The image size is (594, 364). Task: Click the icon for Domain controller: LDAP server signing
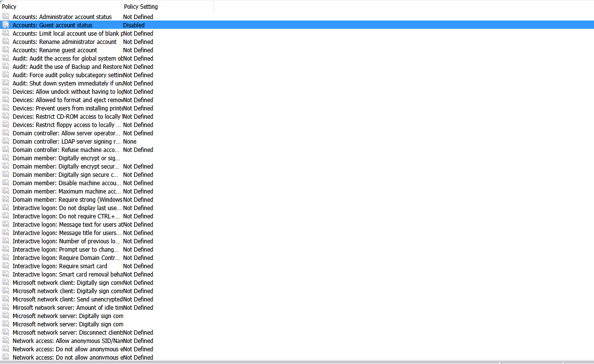click(x=5, y=141)
